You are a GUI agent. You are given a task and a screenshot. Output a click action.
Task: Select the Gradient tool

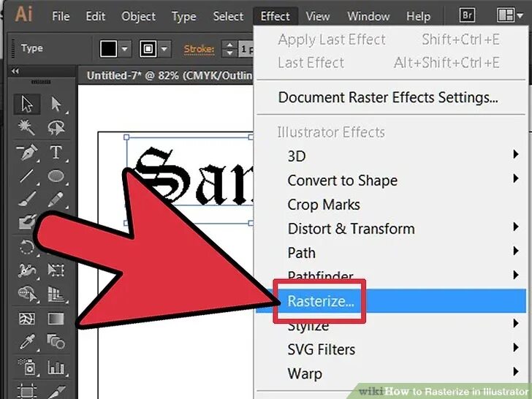click(56, 319)
